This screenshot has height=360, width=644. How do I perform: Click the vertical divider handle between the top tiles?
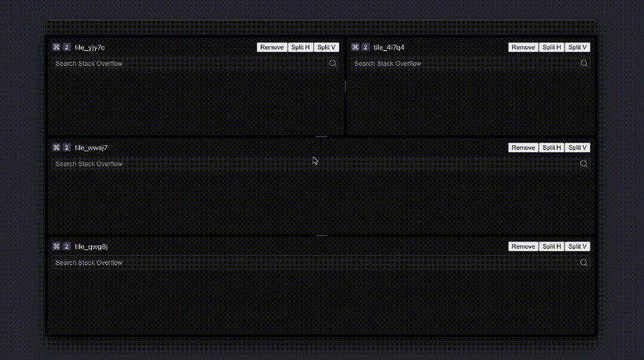pyautogui.click(x=346, y=86)
